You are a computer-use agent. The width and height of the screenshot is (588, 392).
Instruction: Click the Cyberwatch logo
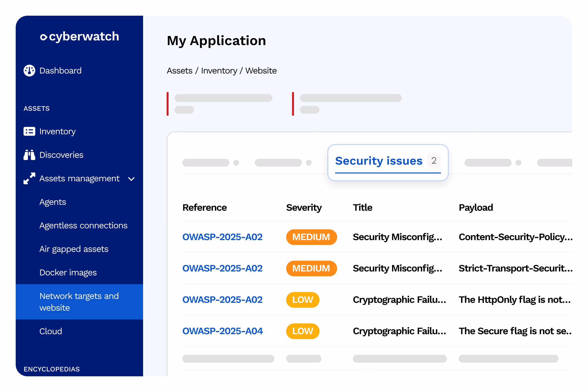(79, 37)
